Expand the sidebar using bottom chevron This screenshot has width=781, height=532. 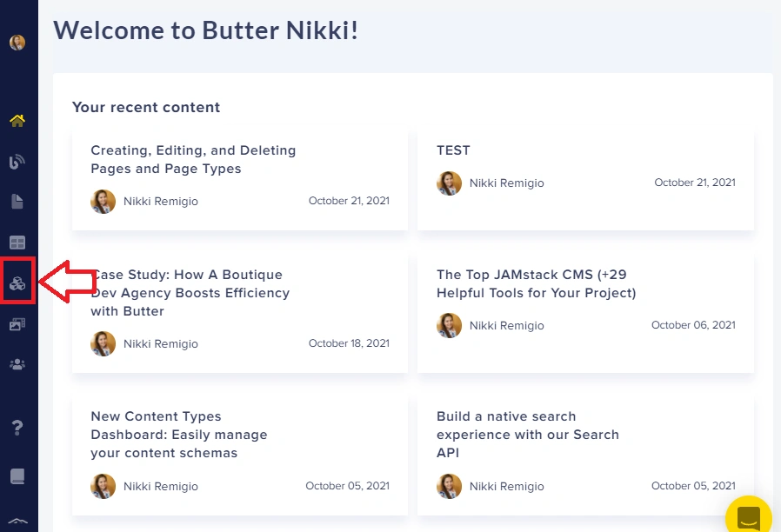[18, 521]
